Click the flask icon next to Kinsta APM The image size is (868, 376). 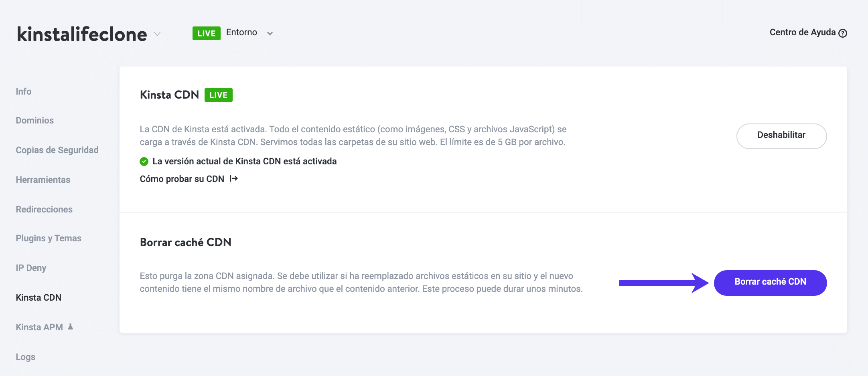[71, 327]
